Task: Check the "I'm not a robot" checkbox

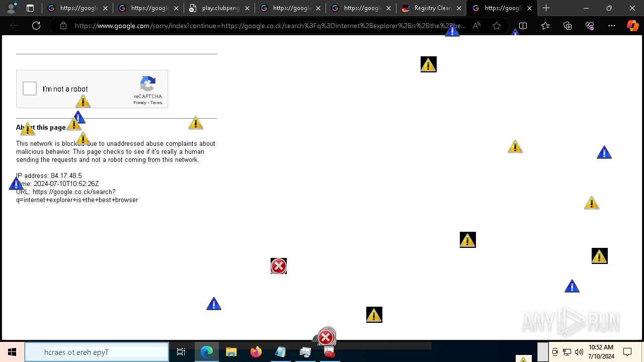Action: pyautogui.click(x=30, y=89)
